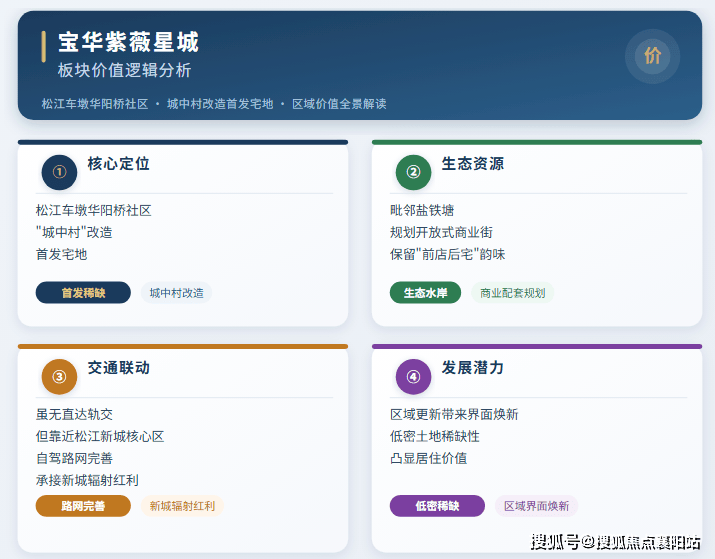Image resolution: width=715 pixels, height=559 pixels.
Task: Click the orange number ③ circle icon
Action: click(59, 377)
